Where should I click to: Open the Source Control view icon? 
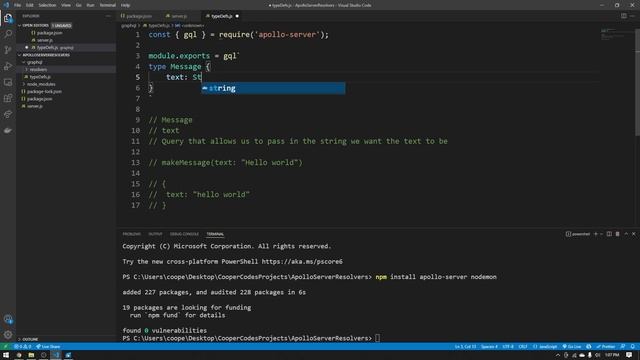[x=8, y=50]
